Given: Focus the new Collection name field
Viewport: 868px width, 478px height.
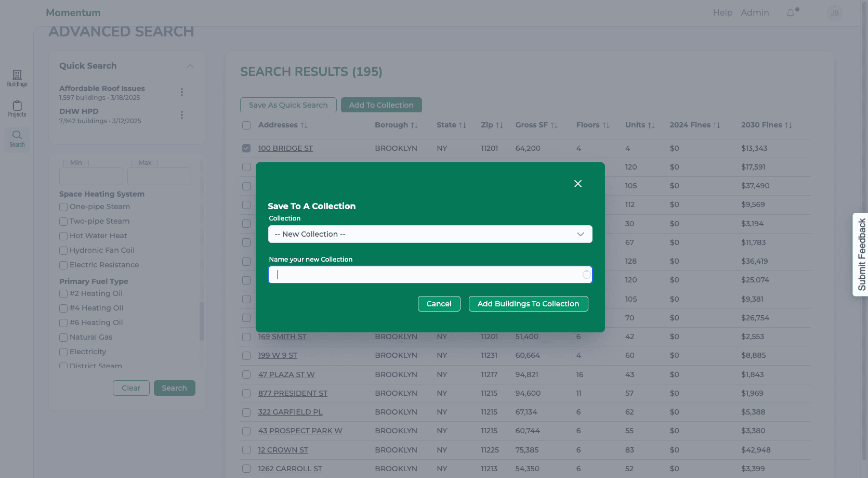Looking at the screenshot, I should (430, 275).
